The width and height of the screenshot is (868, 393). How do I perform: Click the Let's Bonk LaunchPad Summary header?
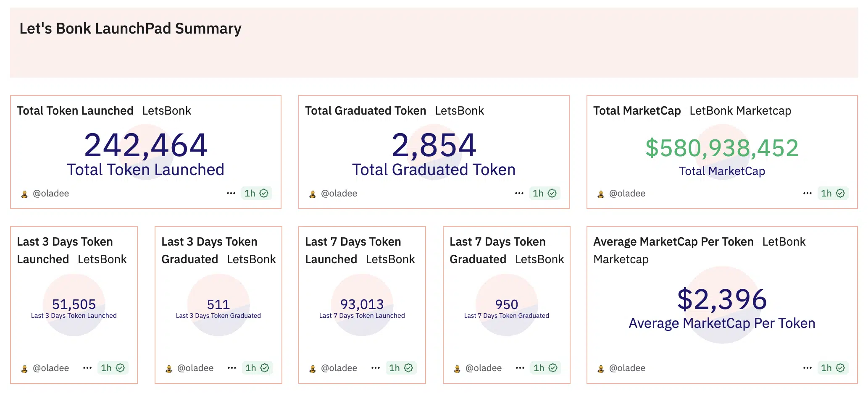(131, 28)
